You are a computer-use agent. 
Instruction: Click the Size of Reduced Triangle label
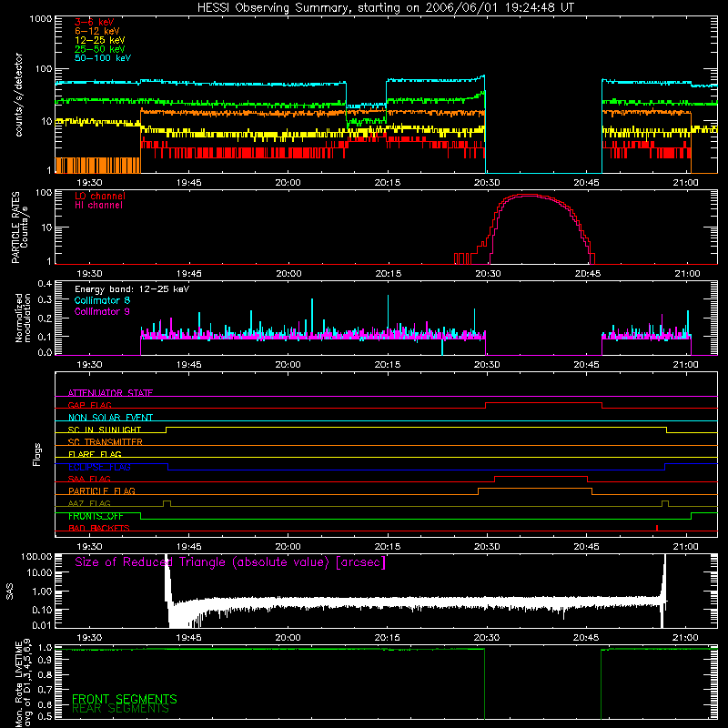pyautogui.click(x=230, y=562)
